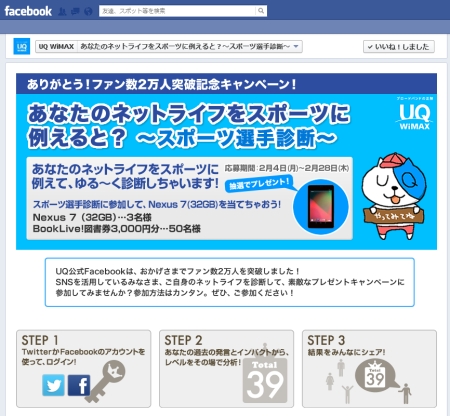
Task: Expand the page tab dropdown arrow
Action: coord(296,47)
